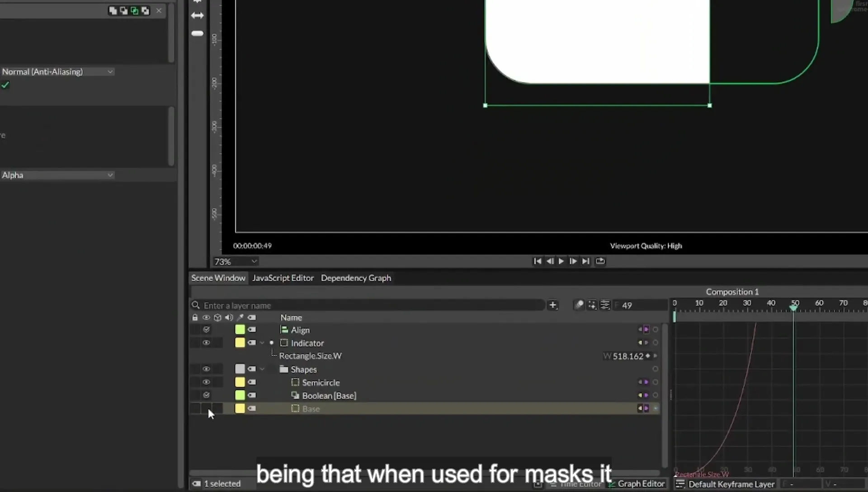This screenshot has width=868, height=492.
Task: Toggle visibility of the Indicator layer
Action: click(206, 343)
